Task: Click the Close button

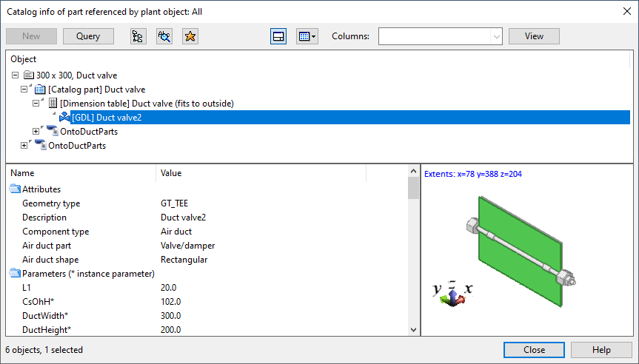Action: click(x=534, y=350)
